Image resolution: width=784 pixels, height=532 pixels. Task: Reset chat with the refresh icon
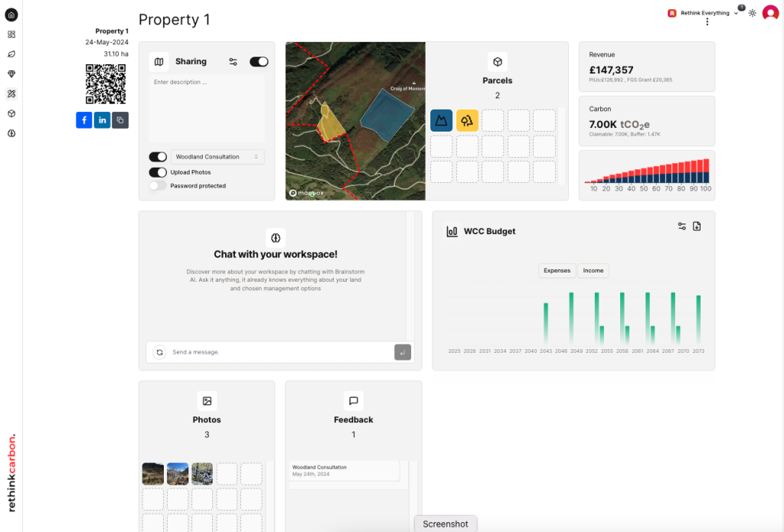(159, 352)
